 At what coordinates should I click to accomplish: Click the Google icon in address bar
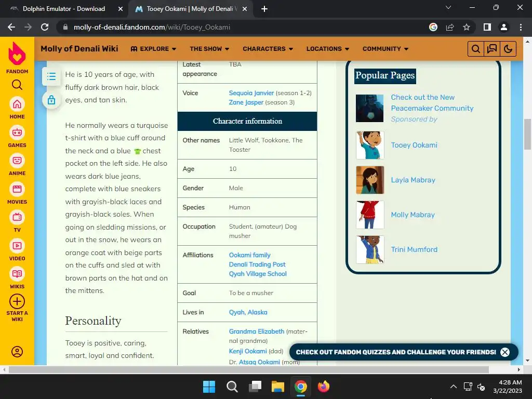[433, 27]
